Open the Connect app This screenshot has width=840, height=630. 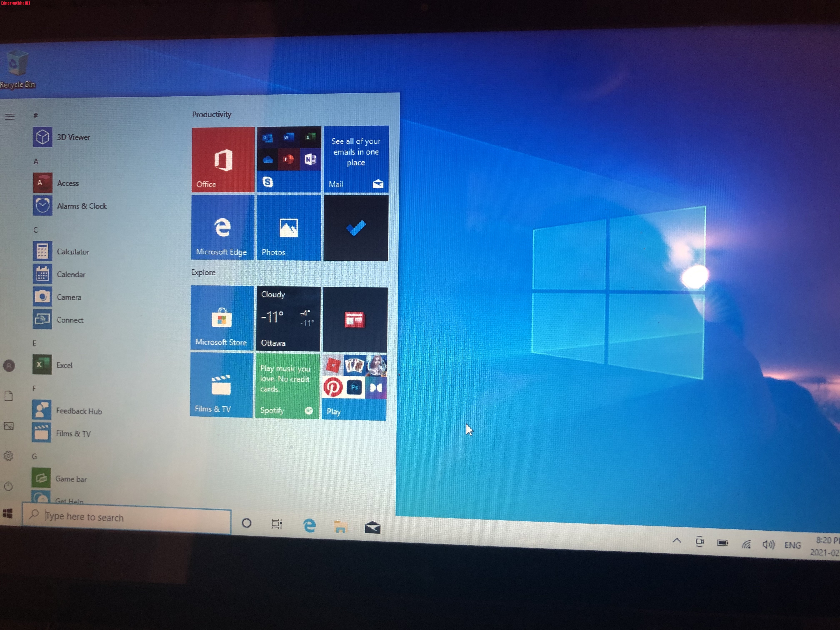pos(58,320)
